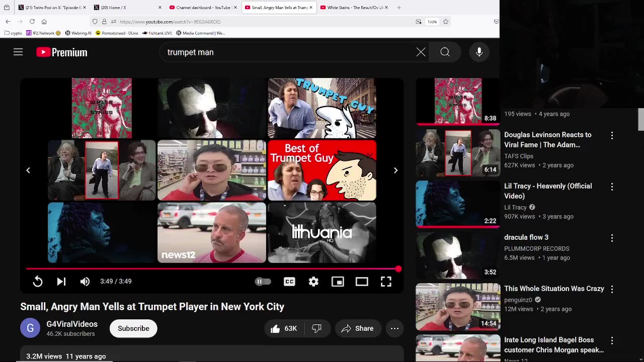Open 'Trumpet Guy' cartoon end-screen video
Viewport: 644px width, 362px height.
(x=322, y=108)
